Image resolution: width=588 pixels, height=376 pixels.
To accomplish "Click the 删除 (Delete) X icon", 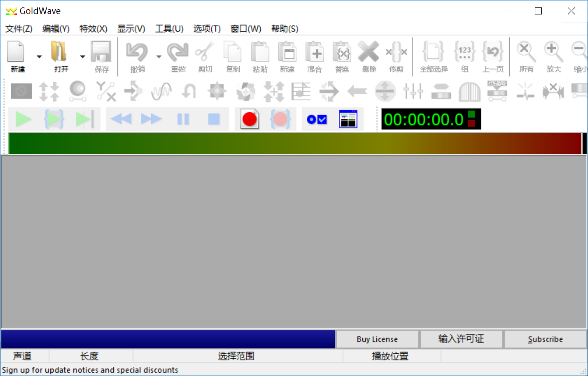I will 368,52.
